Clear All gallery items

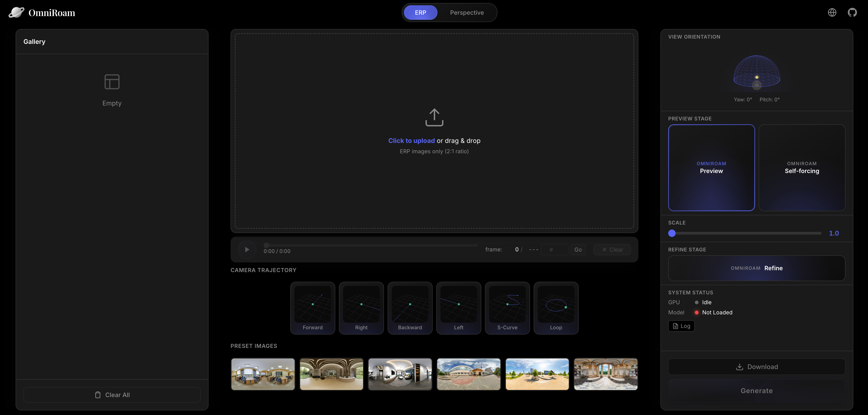(x=112, y=395)
